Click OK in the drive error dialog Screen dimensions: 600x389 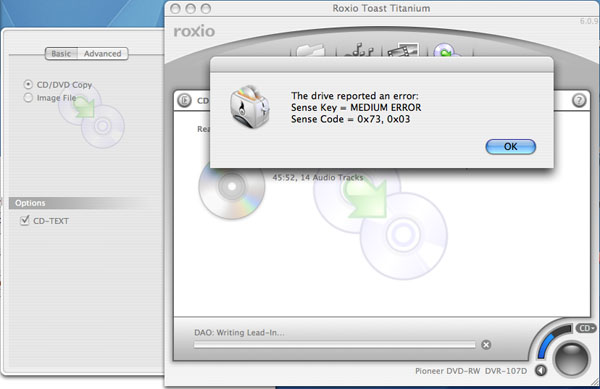pos(510,147)
